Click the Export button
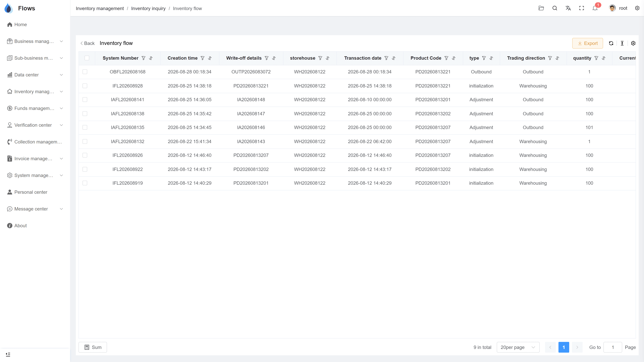The width and height of the screenshot is (644, 362). tap(587, 43)
